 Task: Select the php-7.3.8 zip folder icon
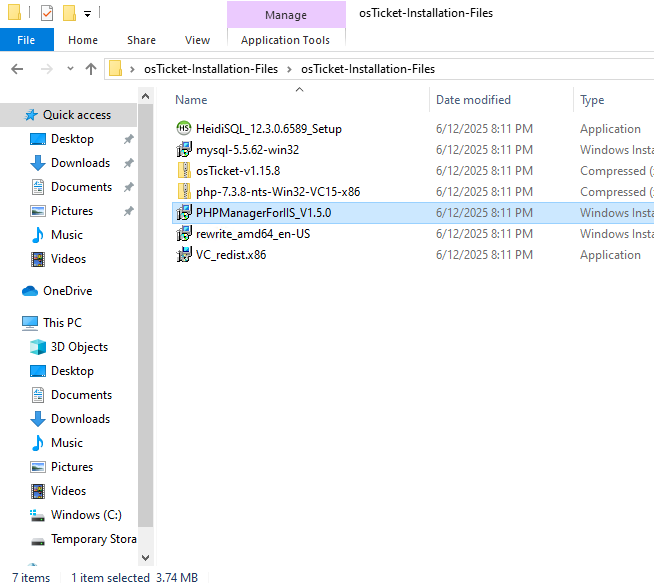tap(184, 191)
